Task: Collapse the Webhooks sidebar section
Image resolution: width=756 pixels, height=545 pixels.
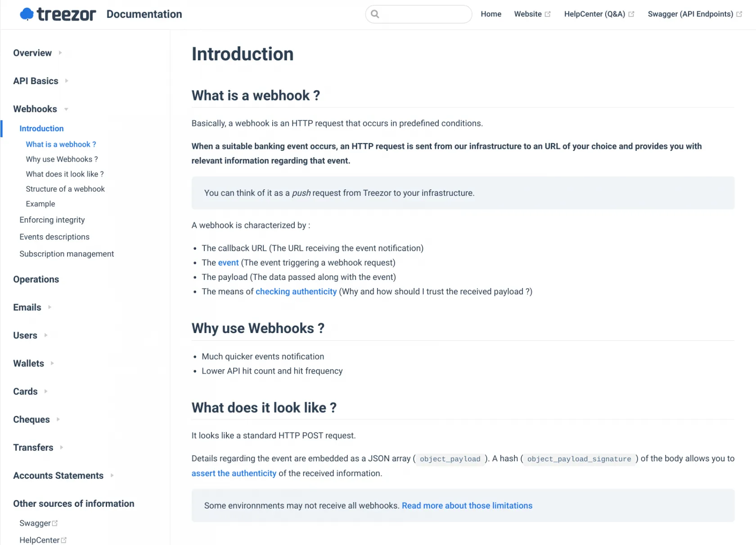Action: click(x=66, y=109)
